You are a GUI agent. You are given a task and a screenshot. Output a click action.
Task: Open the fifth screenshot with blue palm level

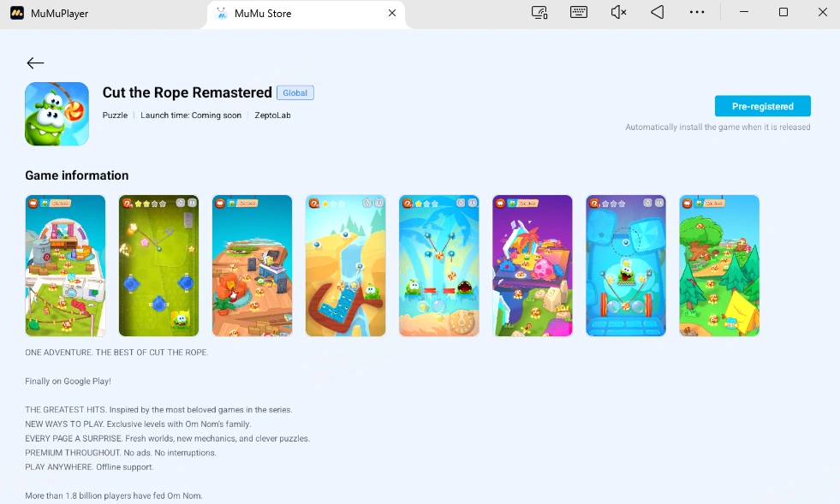[438, 265]
